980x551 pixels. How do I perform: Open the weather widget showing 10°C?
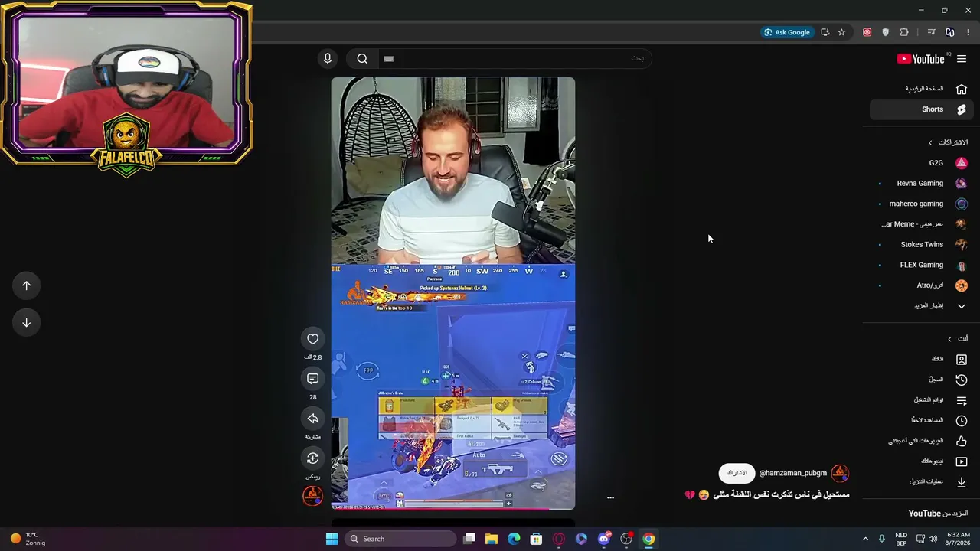pos(28,539)
